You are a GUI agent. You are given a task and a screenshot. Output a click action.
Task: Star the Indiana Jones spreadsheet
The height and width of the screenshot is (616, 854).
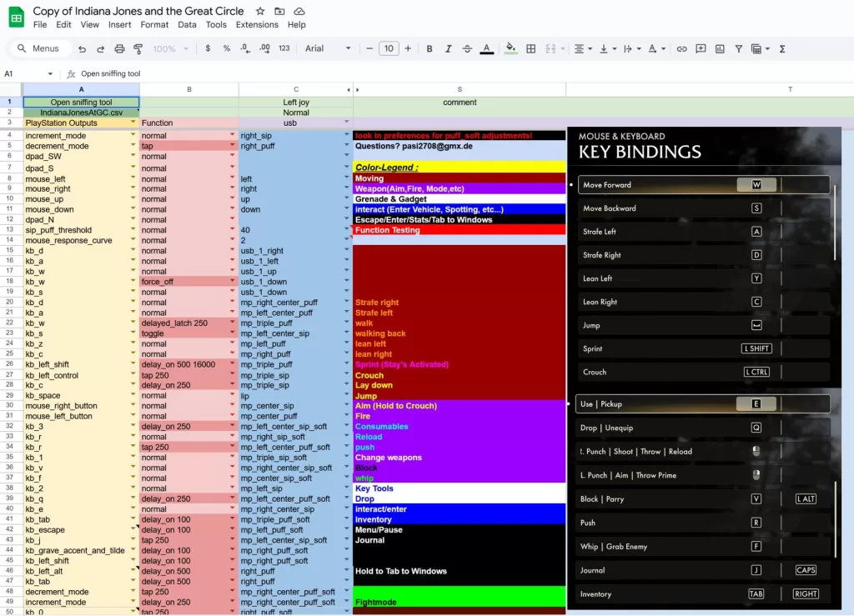click(259, 11)
